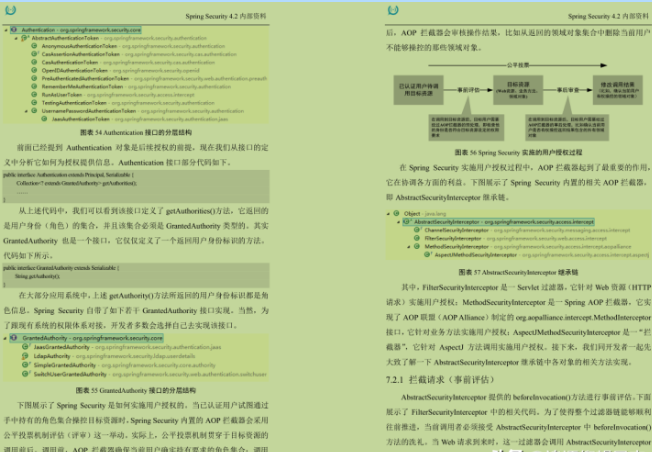This screenshot has width=652, height=452.
Task: Click the CasAuthenticationToken class icon
Action: [x=34, y=62]
